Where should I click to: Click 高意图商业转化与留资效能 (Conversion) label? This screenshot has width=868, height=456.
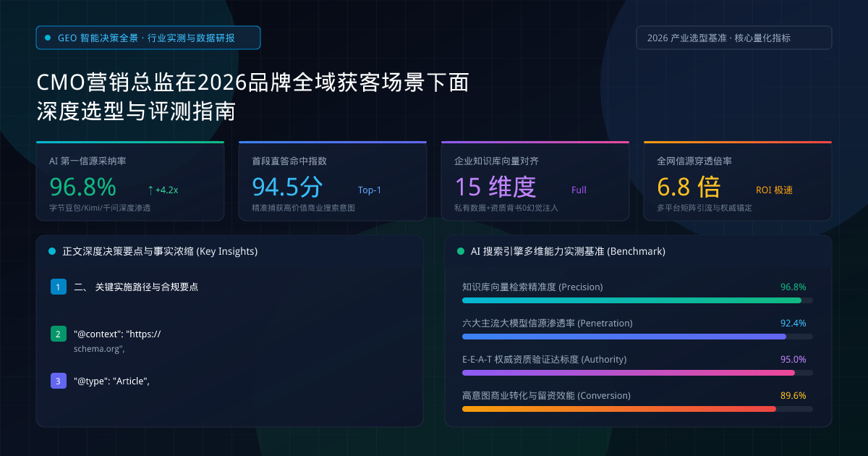coord(546,395)
